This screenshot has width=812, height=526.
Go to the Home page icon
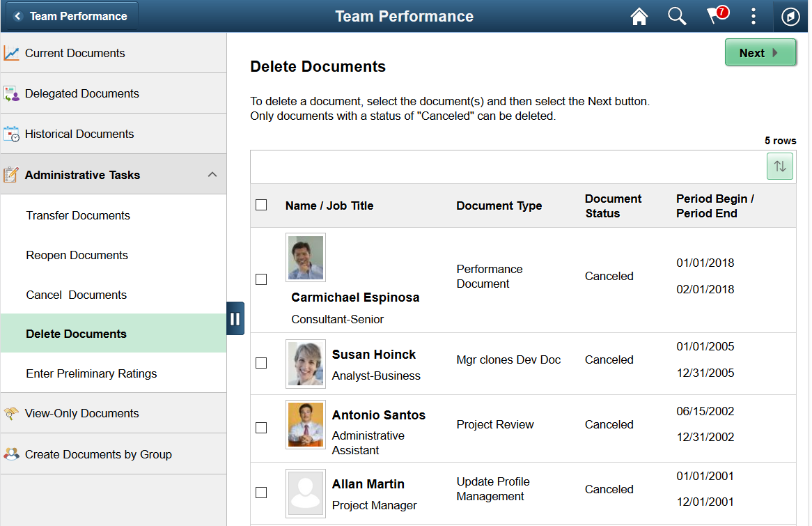click(x=639, y=17)
